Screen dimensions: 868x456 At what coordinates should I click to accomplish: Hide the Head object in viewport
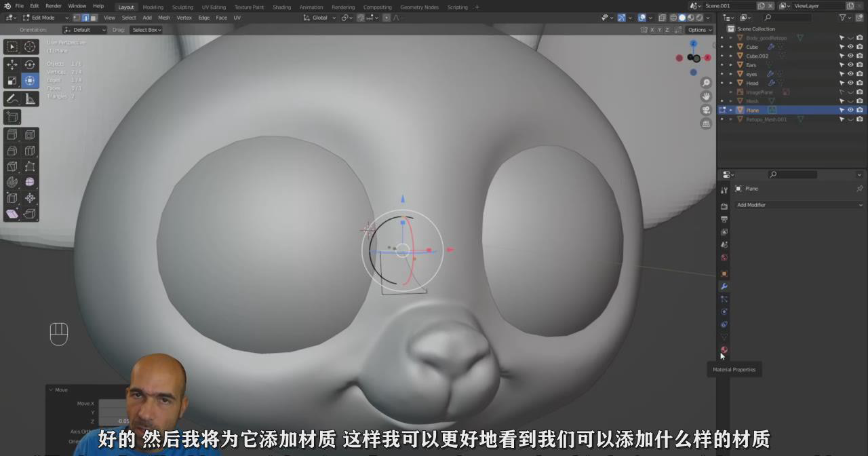[x=850, y=83]
